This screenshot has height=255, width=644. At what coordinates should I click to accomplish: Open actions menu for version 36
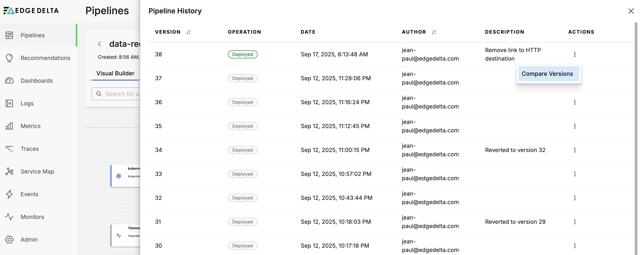(x=575, y=102)
